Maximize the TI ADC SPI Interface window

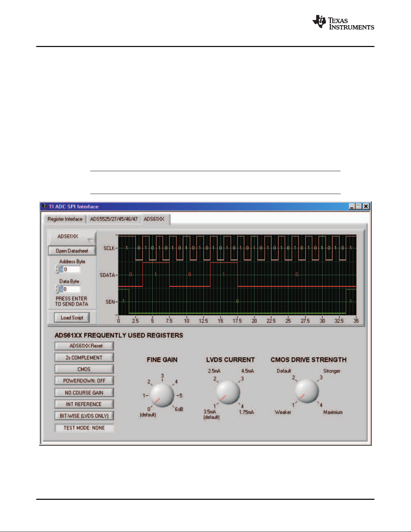[x=359, y=207]
